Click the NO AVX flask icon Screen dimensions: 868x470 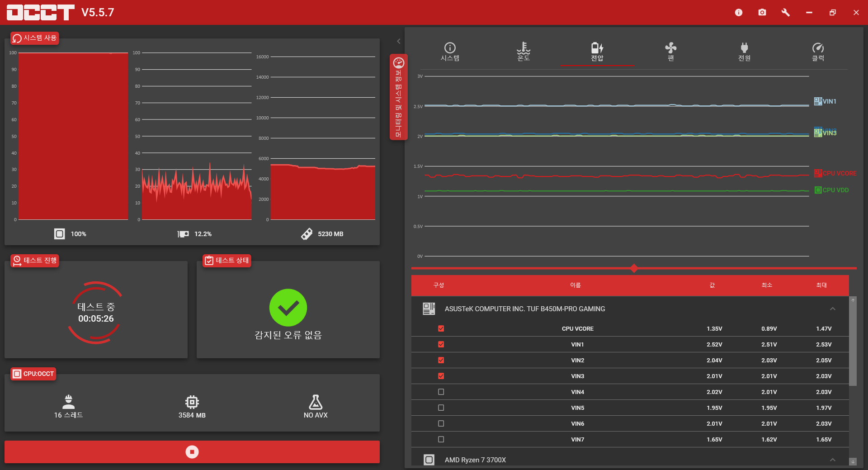316,402
